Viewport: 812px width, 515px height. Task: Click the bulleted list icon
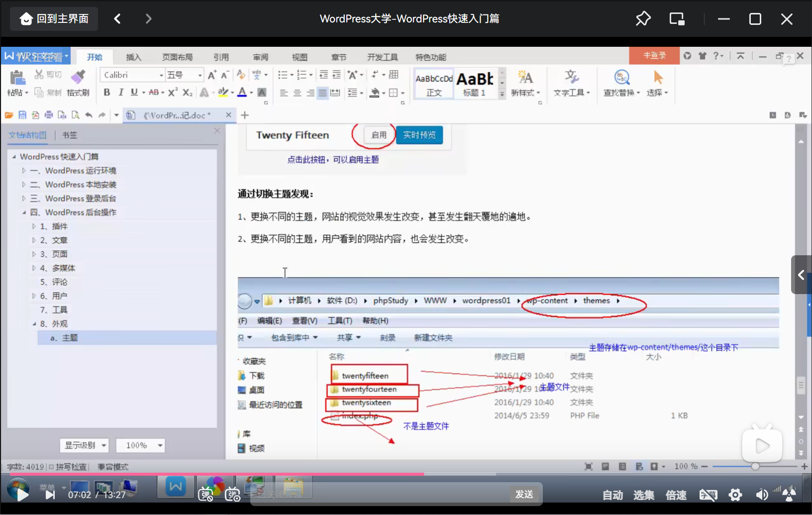tap(283, 75)
